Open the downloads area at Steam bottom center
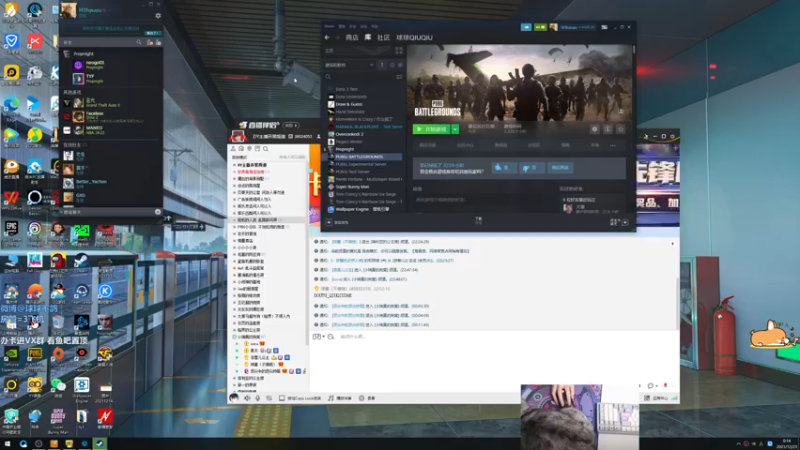The width and height of the screenshot is (800, 450). tap(479, 220)
